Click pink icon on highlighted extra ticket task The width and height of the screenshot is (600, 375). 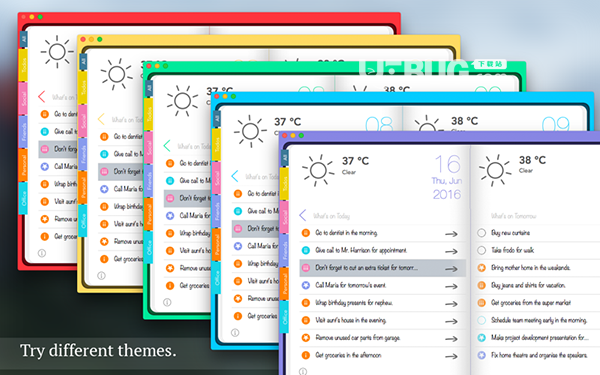(x=305, y=268)
